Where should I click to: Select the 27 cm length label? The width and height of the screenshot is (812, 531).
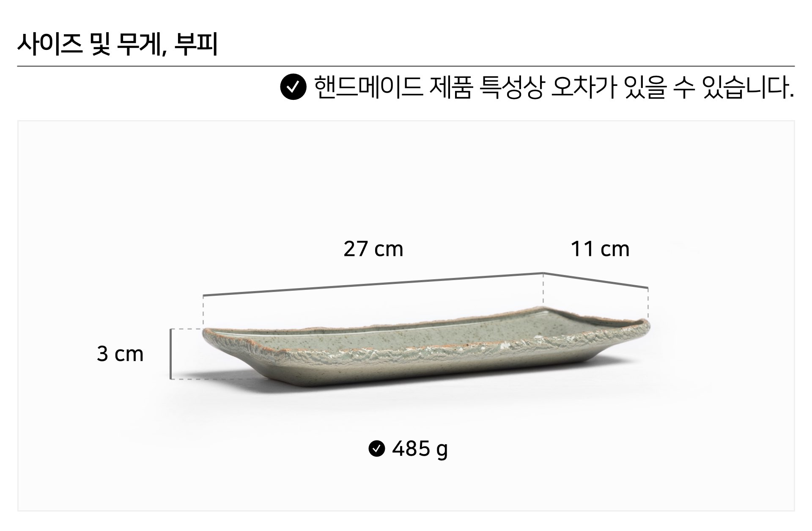pos(373,249)
